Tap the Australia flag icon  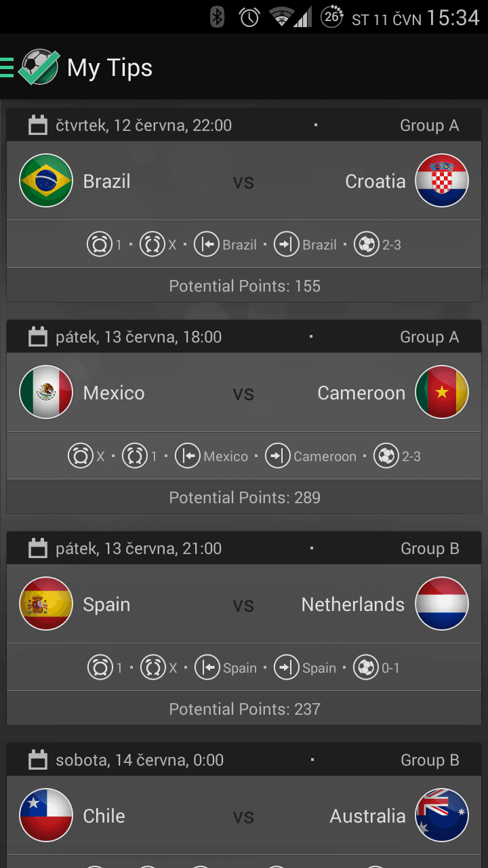442,815
